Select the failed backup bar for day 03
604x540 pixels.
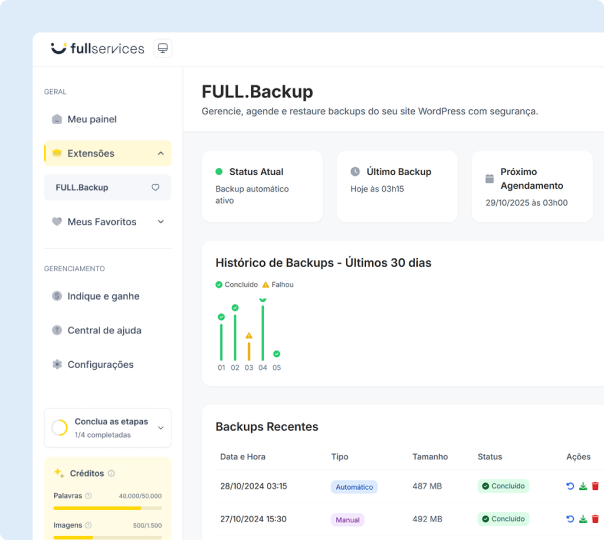[x=249, y=350]
